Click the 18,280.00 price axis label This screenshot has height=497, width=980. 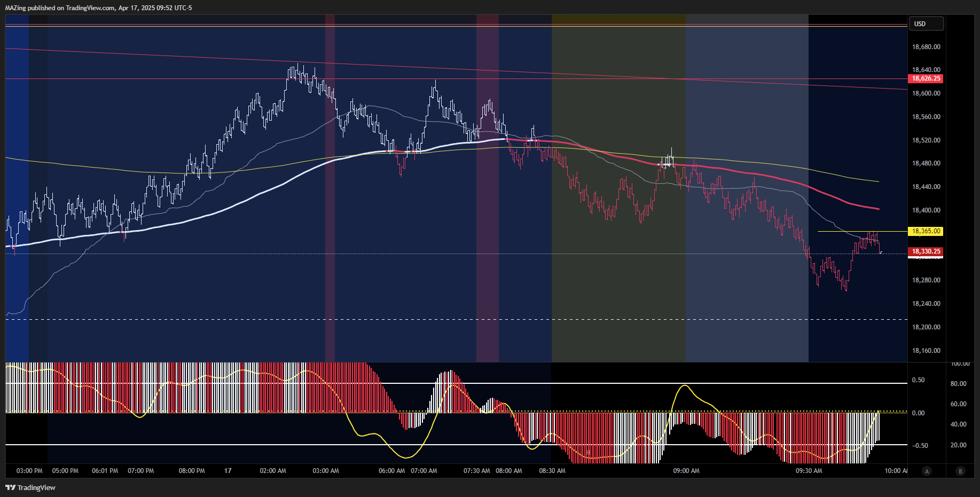point(926,280)
